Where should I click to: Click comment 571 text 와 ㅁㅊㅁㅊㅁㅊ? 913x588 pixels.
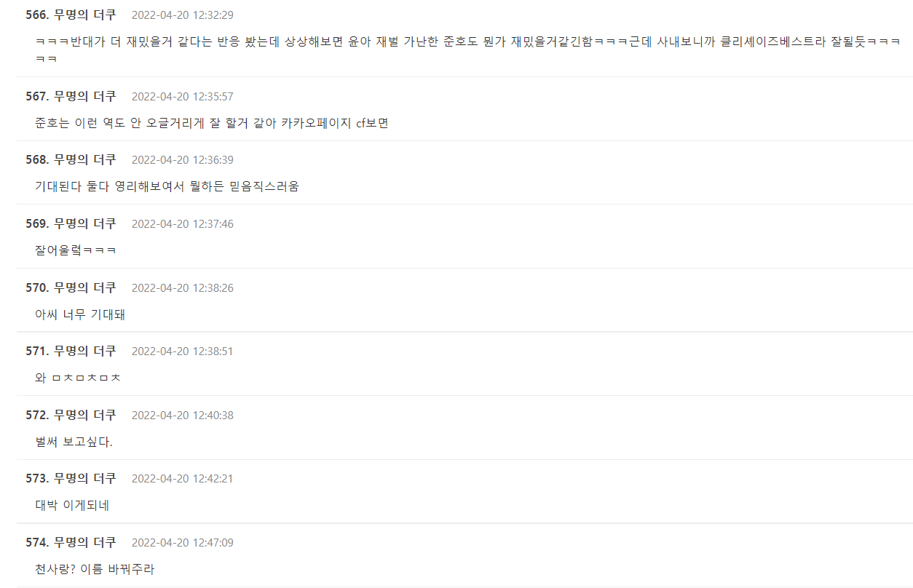click(x=78, y=378)
